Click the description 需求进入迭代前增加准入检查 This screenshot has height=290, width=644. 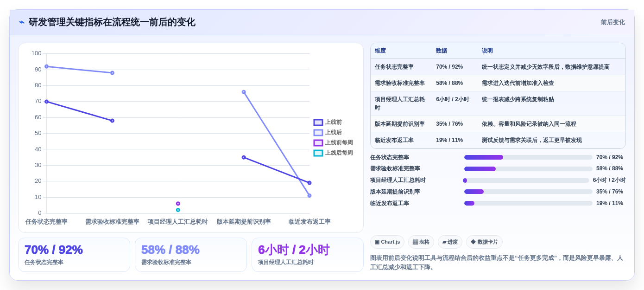click(x=518, y=83)
